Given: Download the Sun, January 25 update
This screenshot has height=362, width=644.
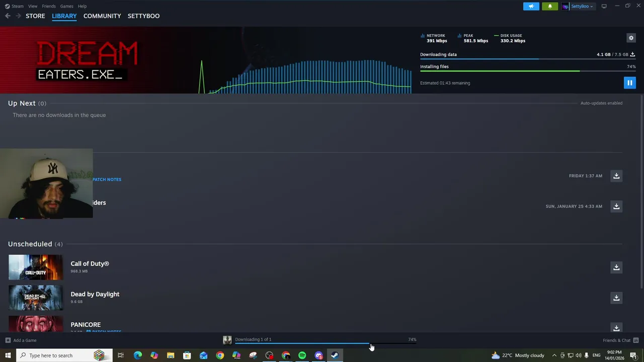Looking at the screenshot, I should pyautogui.click(x=616, y=206).
